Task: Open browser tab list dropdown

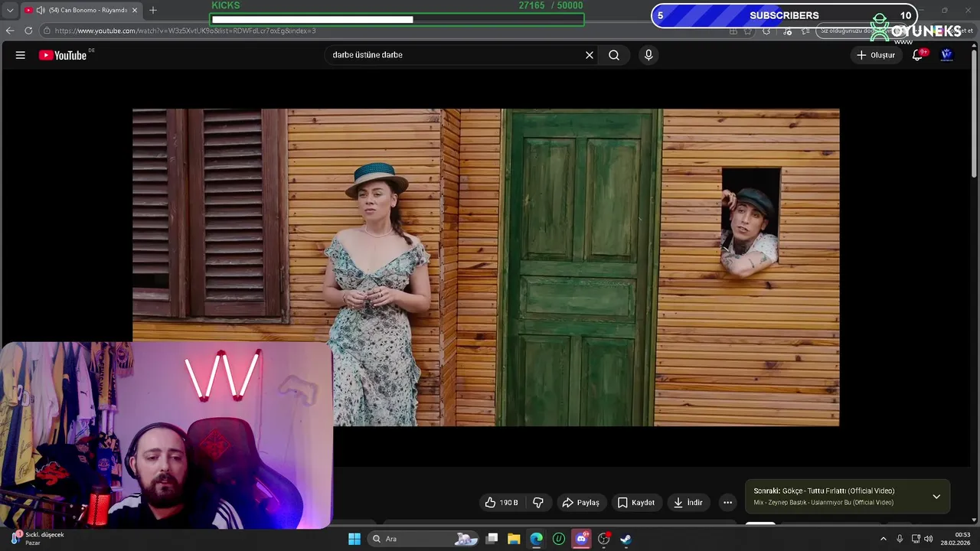Action: [x=10, y=10]
